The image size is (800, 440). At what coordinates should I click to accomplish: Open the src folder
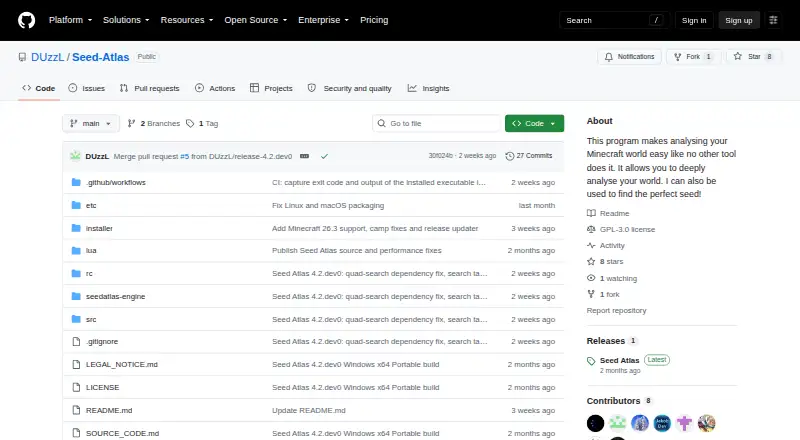tap(91, 320)
